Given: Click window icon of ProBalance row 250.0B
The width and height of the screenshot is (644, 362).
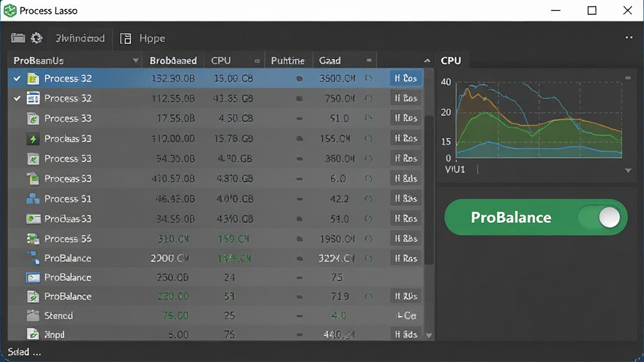Looking at the screenshot, I should pyautogui.click(x=33, y=278).
